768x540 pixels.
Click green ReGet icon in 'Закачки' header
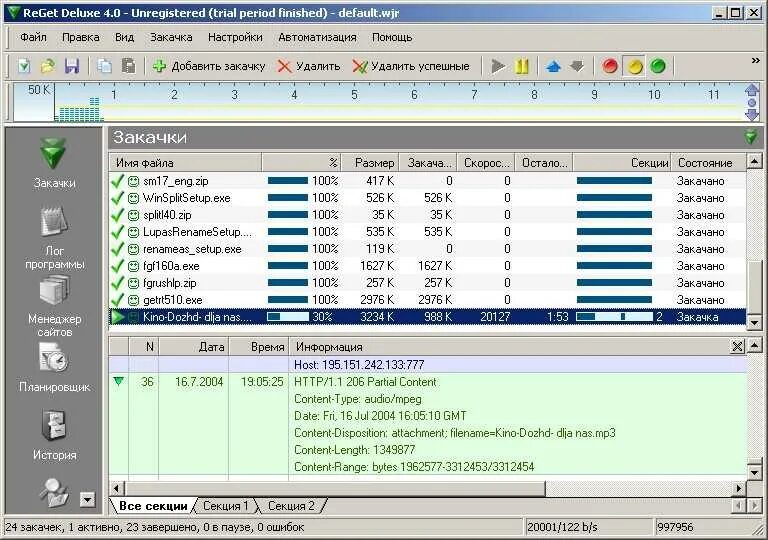750,137
